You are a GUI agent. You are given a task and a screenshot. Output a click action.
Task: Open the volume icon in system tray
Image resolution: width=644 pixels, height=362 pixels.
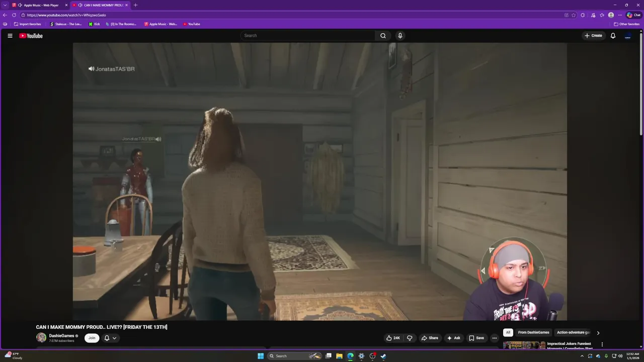pos(621,356)
